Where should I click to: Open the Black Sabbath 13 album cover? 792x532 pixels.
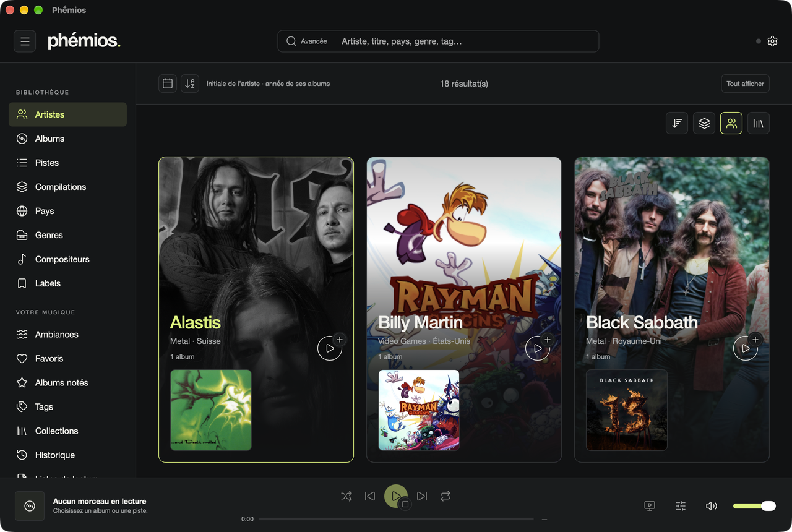pyautogui.click(x=627, y=410)
